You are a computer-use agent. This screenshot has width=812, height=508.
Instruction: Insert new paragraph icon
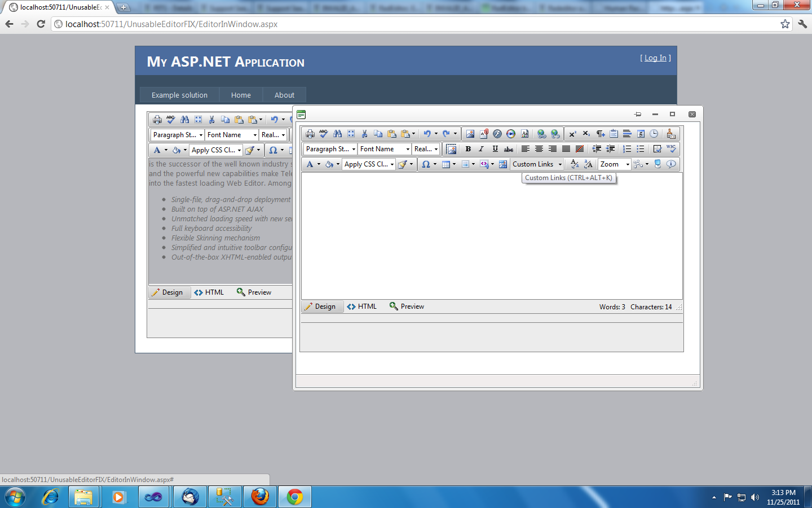pos(600,134)
